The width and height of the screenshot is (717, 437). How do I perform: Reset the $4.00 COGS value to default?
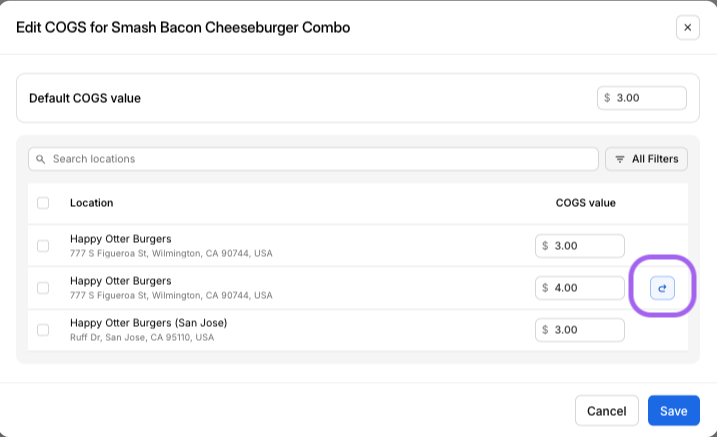point(662,288)
